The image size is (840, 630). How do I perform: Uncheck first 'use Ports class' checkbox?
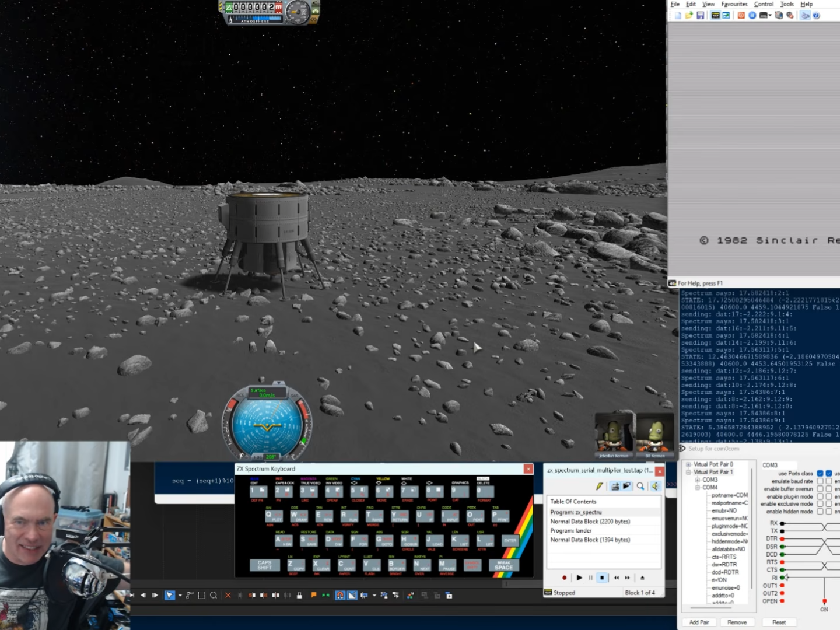tap(820, 473)
